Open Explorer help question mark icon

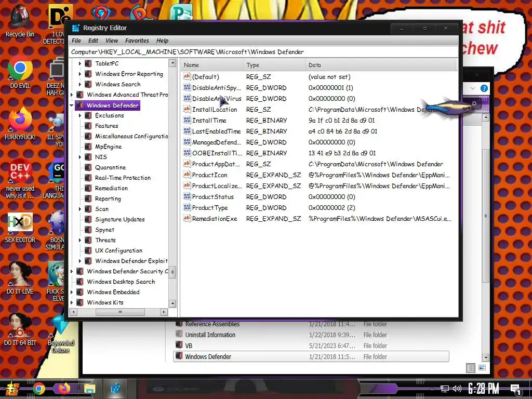click(x=484, y=88)
